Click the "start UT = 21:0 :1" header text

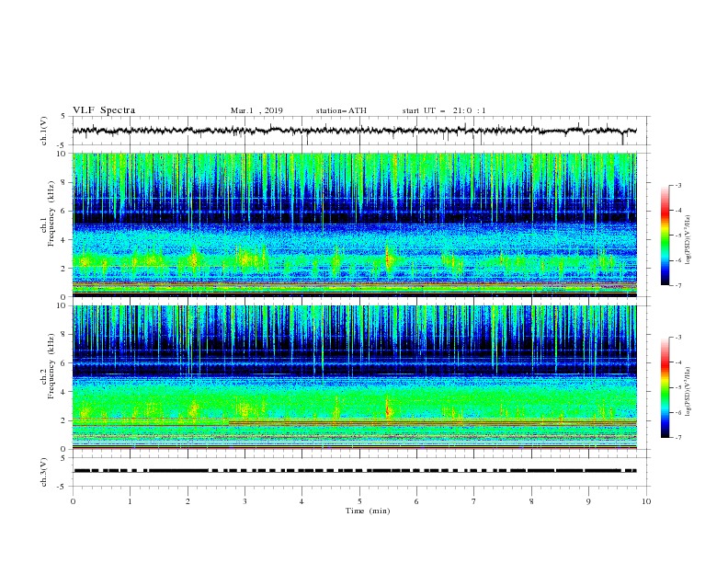(x=444, y=110)
